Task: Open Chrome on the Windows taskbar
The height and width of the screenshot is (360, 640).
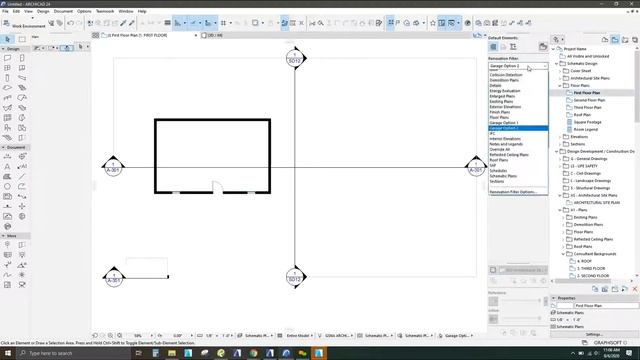Action: click(253, 353)
